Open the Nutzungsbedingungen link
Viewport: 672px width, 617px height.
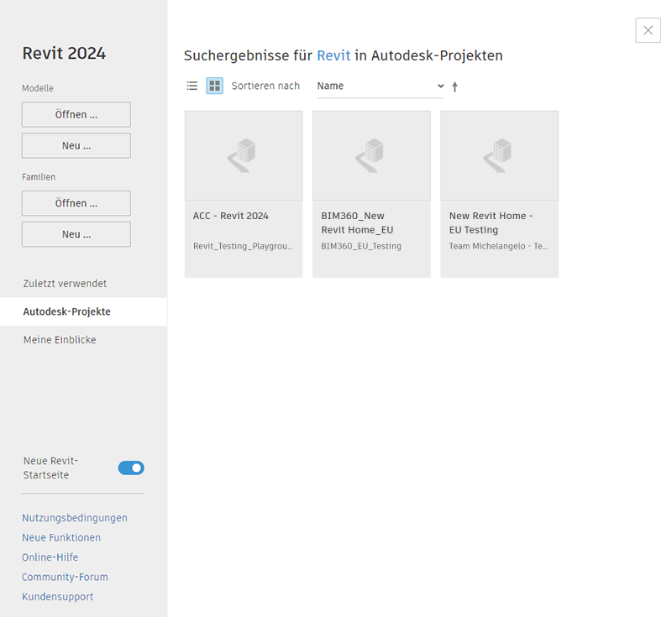(75, 518)
